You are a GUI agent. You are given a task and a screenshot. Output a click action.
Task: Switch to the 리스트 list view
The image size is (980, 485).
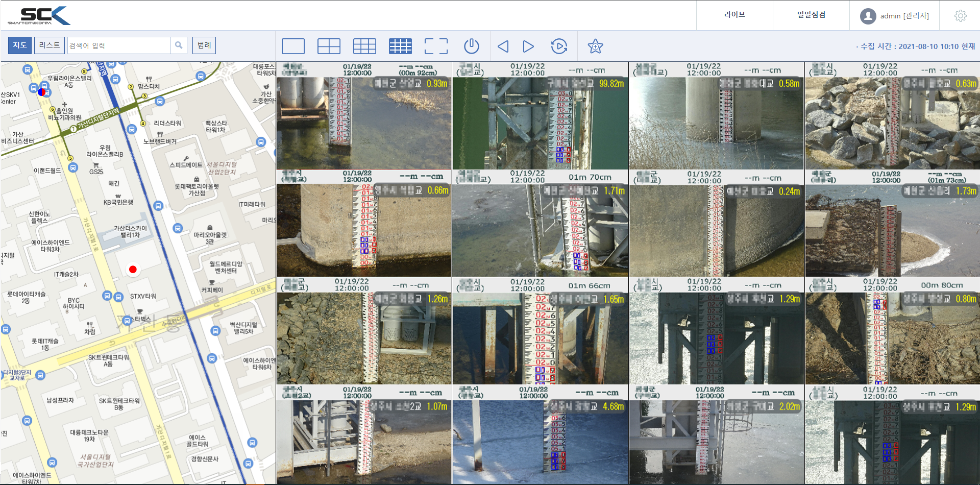point(50,45)
